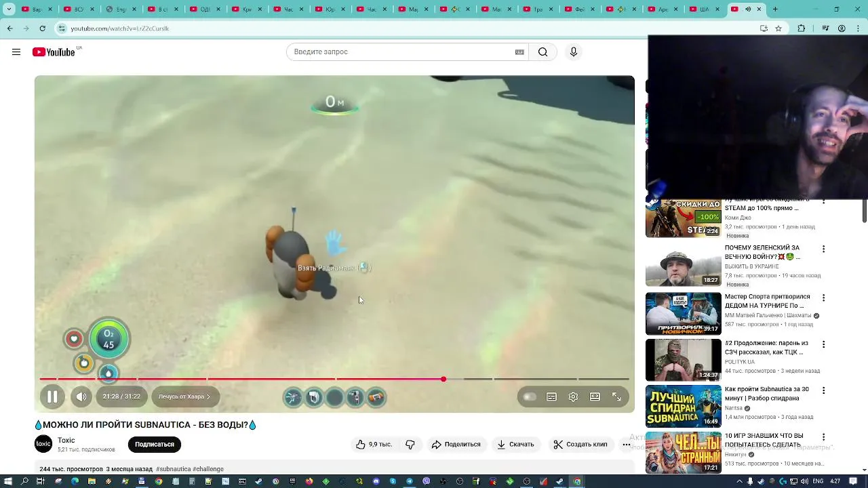
Task: Switch to the 'Юр' tab
Action: [x=330, y=9]
